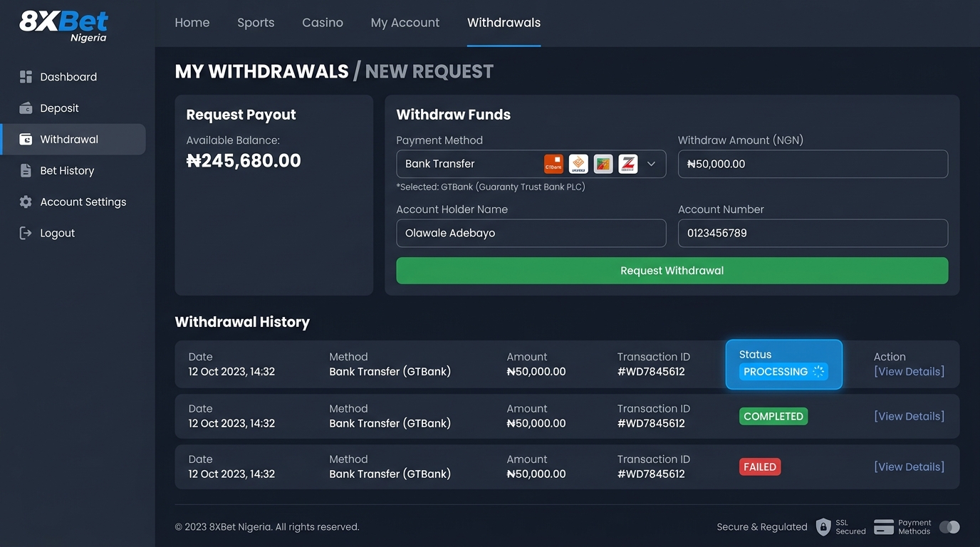
Task: View Details of the PROCESSING withdrawal
Action: pyautogui.click(x=909, y=372)
